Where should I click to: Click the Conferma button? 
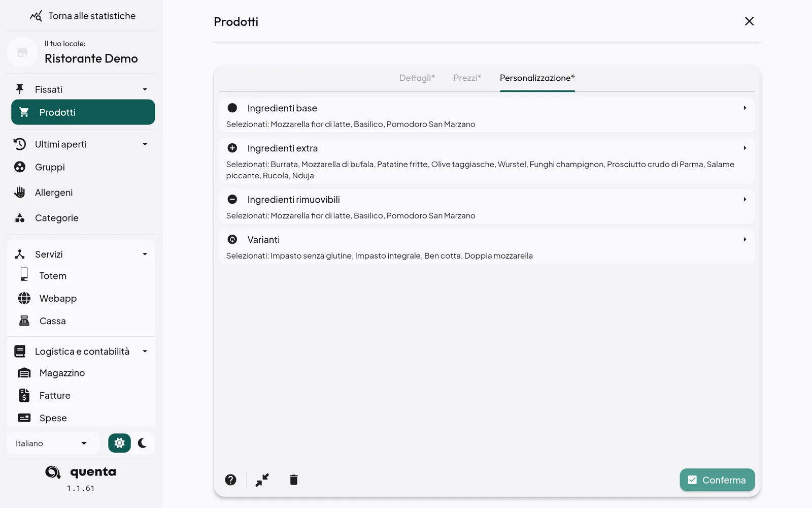717,480
